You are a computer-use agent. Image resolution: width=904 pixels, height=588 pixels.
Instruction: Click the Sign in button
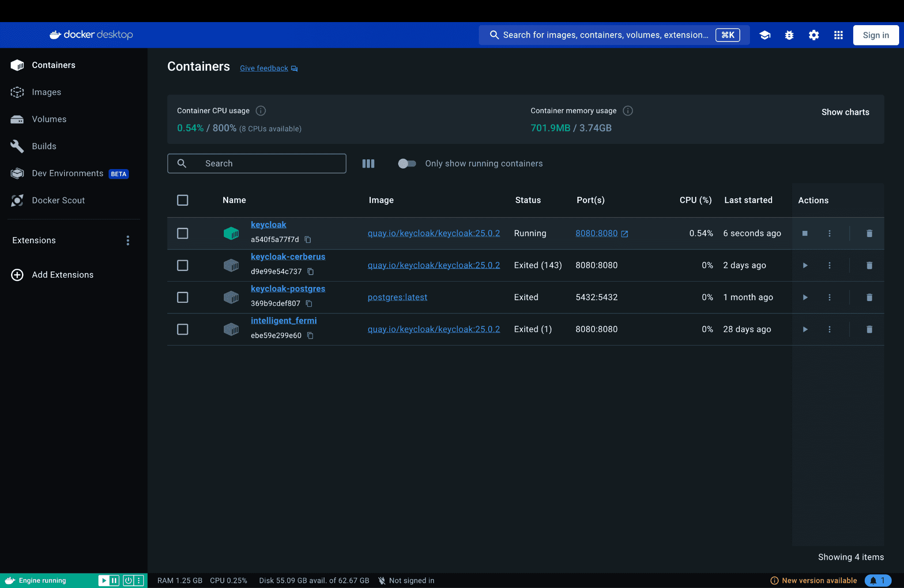(x=876, y=35)
